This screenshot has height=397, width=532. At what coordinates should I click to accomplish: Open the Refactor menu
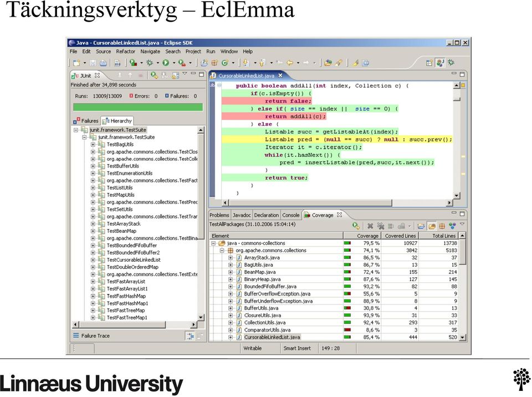click(x=126, y=51)
